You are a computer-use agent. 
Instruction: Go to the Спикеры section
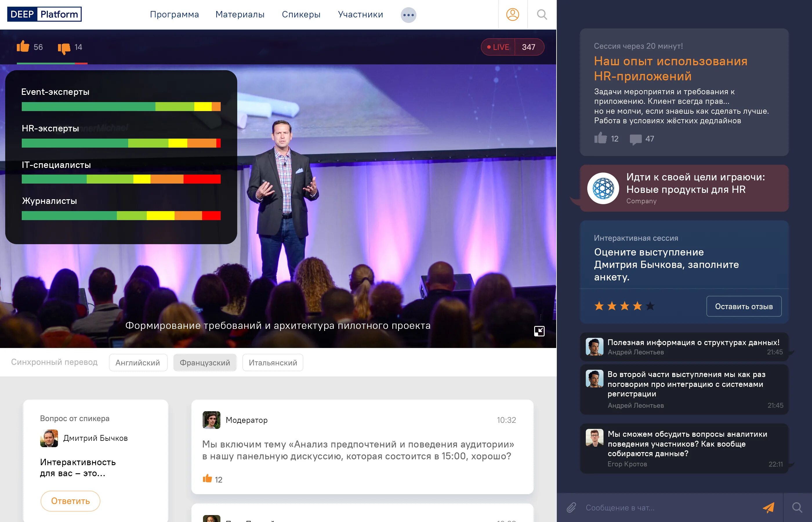[x=301, y=14]
